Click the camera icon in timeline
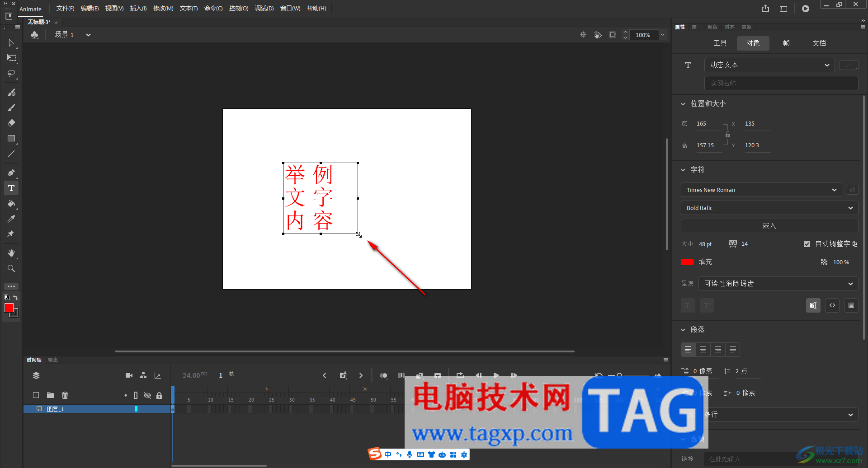The height and width of the screenshot is (468, 868). tap(129, 375)
